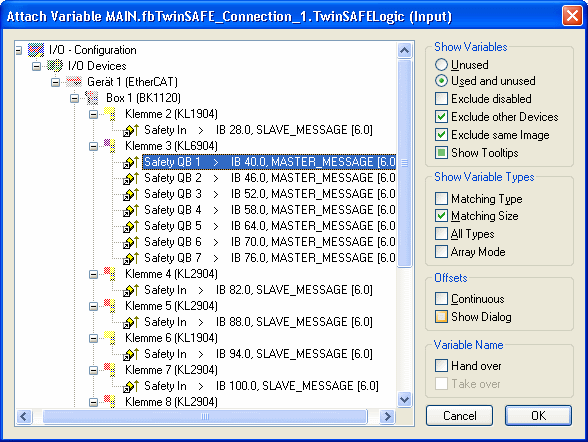Click the Gerät 1 (EtherCAT) device icon
The height and width of the screenshot is (442, 588).
point(74,81)
